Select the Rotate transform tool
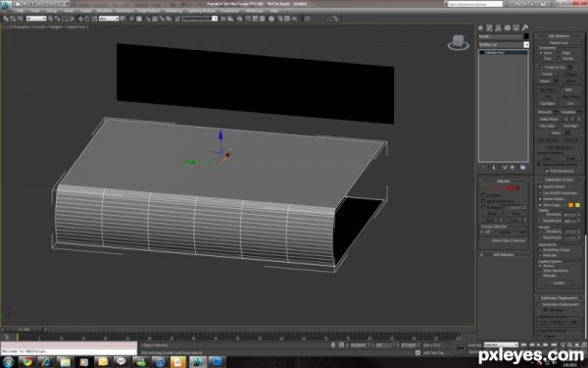This screenshot has width=588, height=368. coord(87,19)
